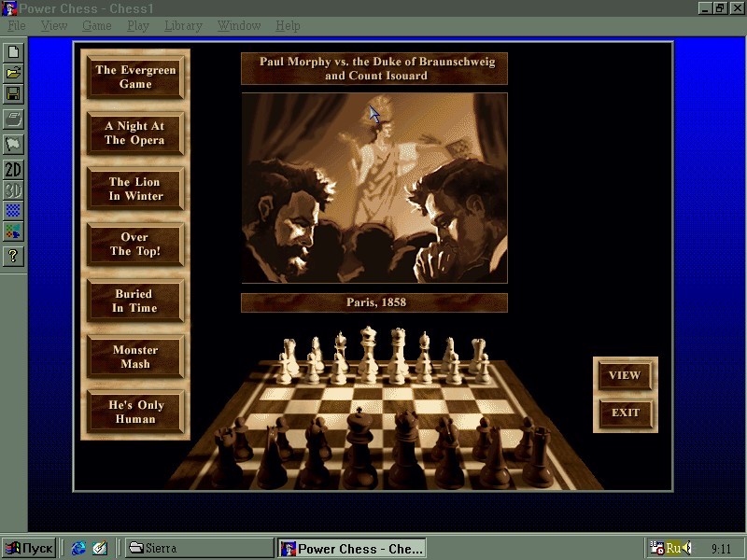Open the File menu
The height and width of the screenshot is (560, 747).
(17, 26)
